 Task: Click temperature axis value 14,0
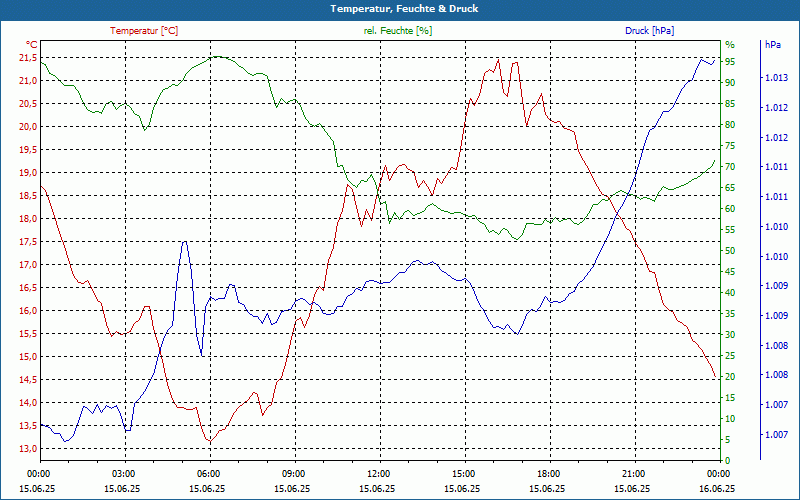28,403
